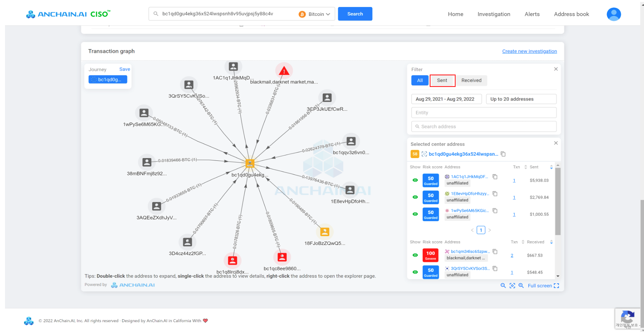Copy the 1wPySe6M65KGic address
Screen dimensions: 644x332
click(x=495, y=211)
